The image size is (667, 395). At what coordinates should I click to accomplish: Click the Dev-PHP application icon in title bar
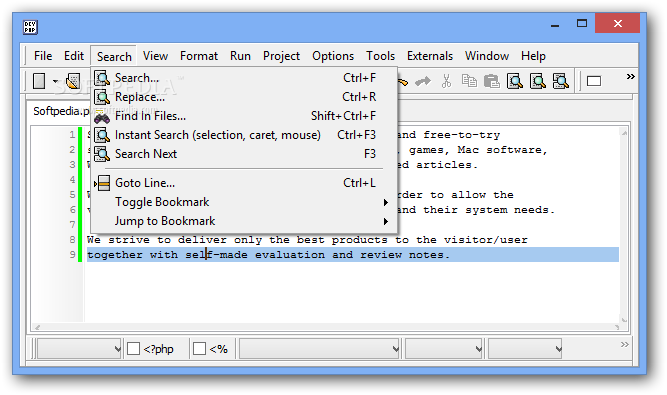(x=30, y=27)
